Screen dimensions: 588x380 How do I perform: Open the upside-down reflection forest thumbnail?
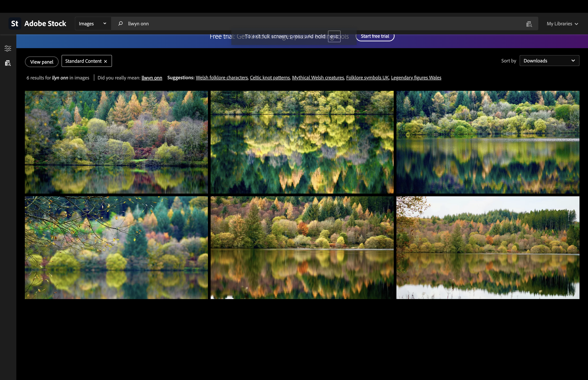point(302,142)
